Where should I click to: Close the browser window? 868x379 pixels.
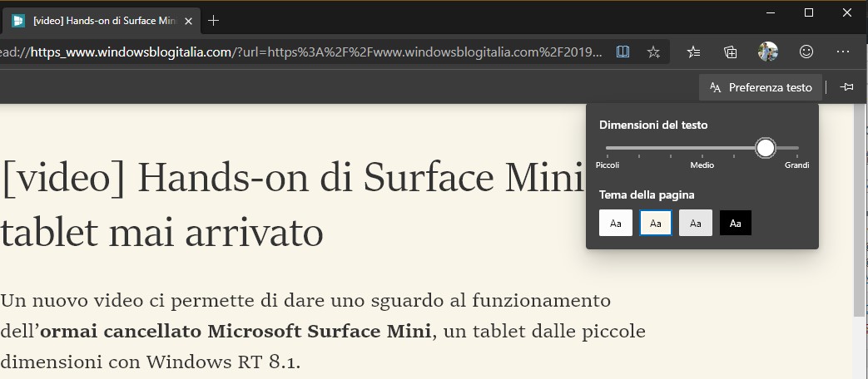[847, 12]
